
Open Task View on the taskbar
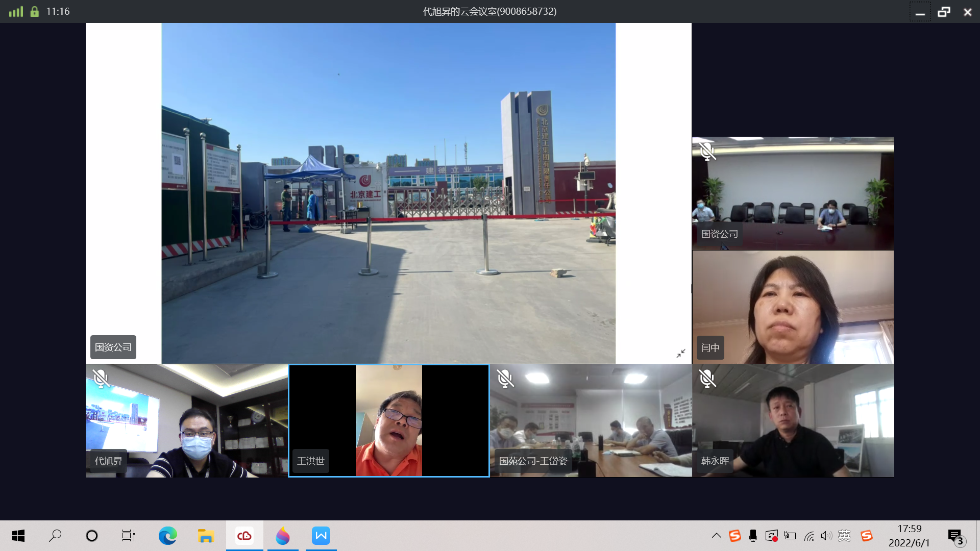click(128, 536)
